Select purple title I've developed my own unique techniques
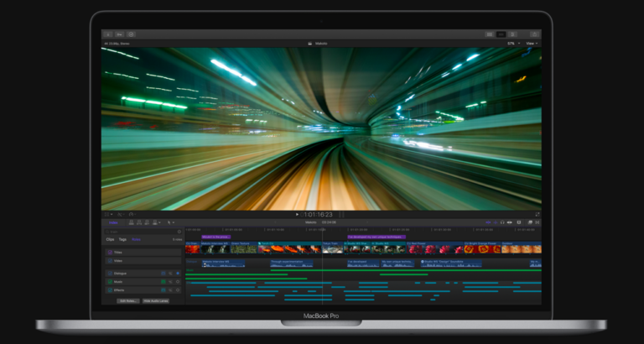The width and height of the screenshot is (644, 344). tap(377, 237)
